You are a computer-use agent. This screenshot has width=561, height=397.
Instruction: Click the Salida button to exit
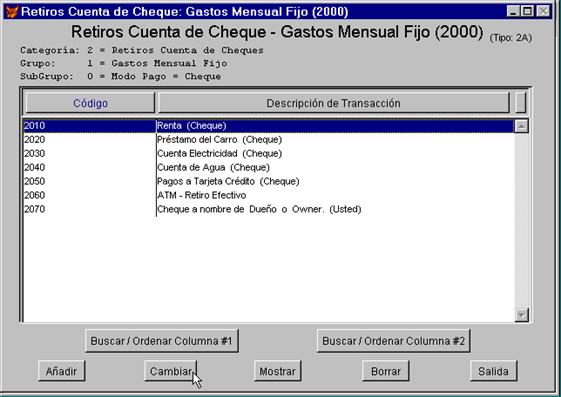(x=494, y=371)
